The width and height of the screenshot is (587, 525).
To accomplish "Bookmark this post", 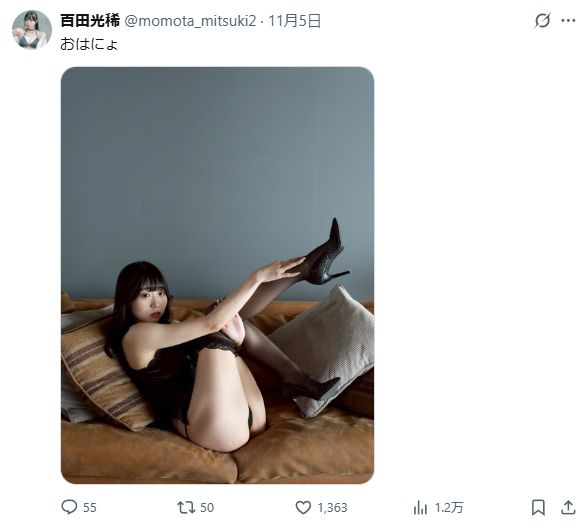I will pos(538,507).
